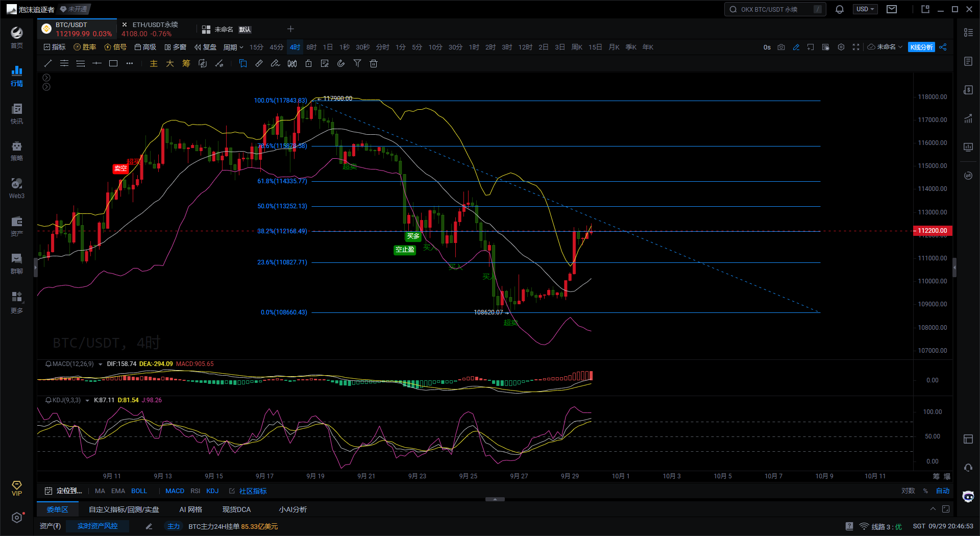Expand the 未命名 cloud layout dropdown

coord(885,47)
